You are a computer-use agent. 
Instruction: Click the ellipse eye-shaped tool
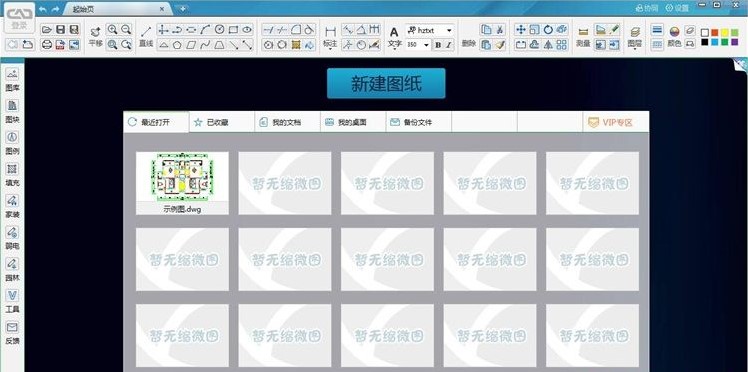point(247,30)
